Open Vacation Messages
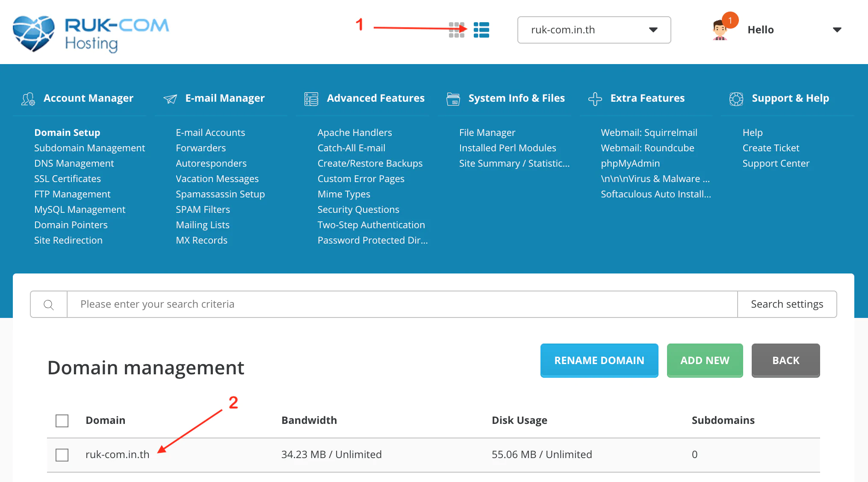Screen dimensions: 868x482 pos(217,179)
